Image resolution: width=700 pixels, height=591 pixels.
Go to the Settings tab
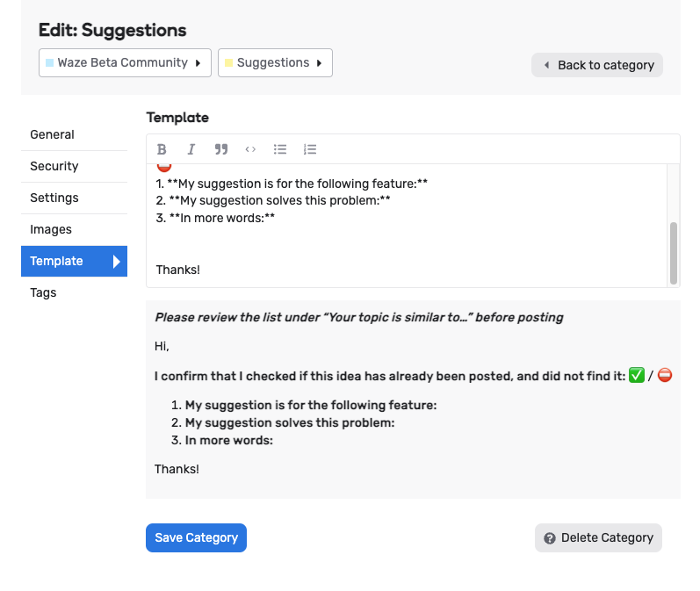54,198
